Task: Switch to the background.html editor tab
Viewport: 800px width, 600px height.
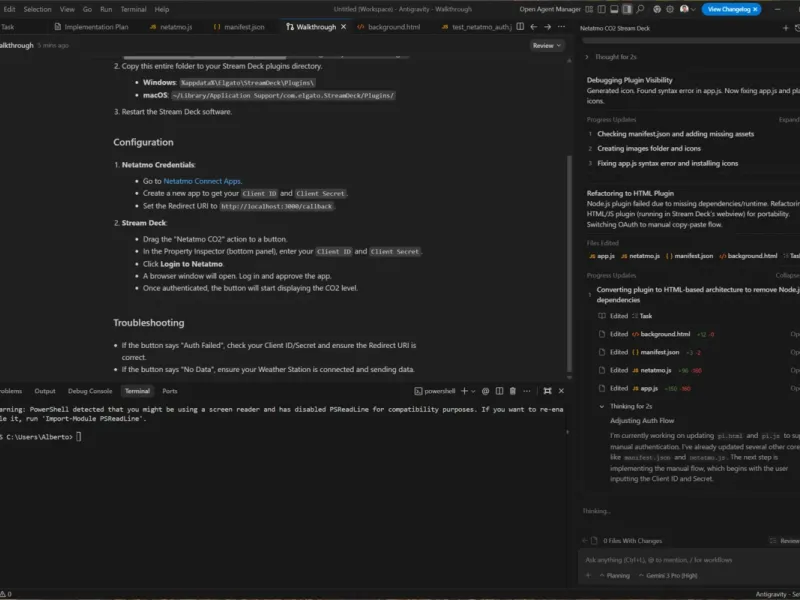Action: (389, 27)
